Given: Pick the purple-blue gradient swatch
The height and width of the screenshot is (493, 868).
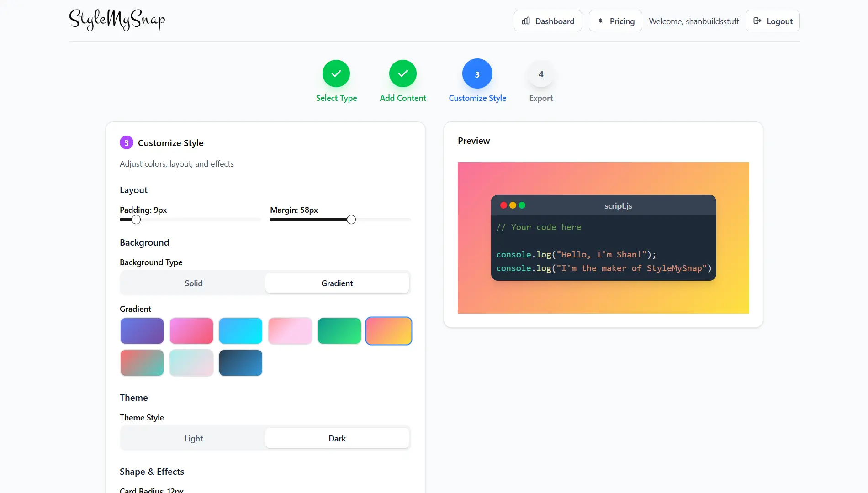Looking at the screenshot, I should [142, 331].
